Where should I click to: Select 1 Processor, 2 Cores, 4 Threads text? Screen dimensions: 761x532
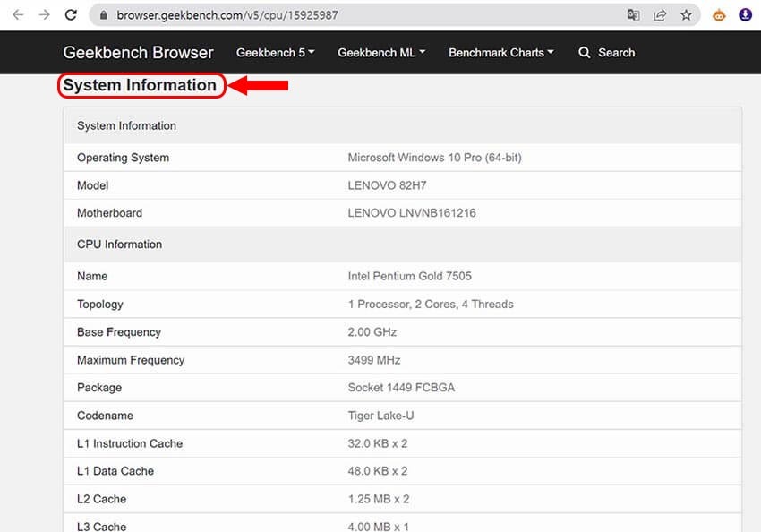[431, 305]
